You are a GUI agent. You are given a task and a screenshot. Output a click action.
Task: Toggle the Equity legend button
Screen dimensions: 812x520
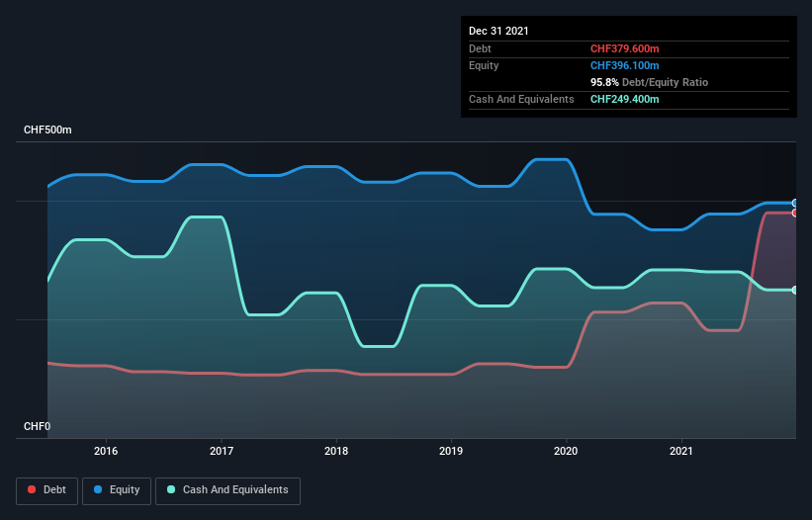click(117, 490)
